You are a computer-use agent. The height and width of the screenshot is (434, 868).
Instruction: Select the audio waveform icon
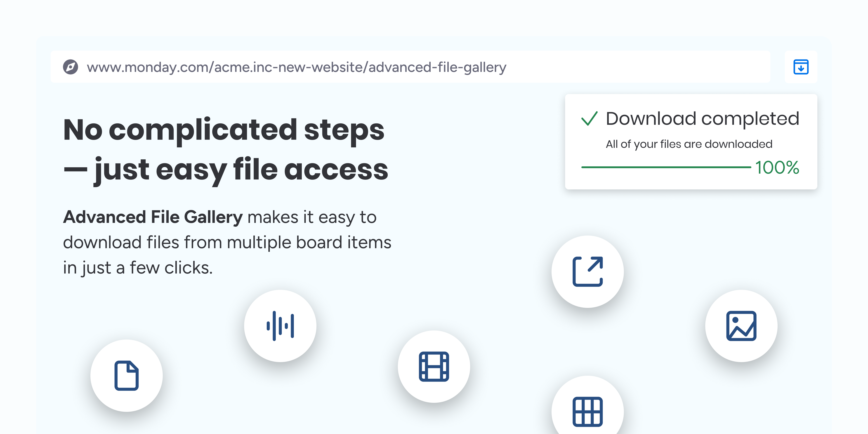[x=280, y=326]
